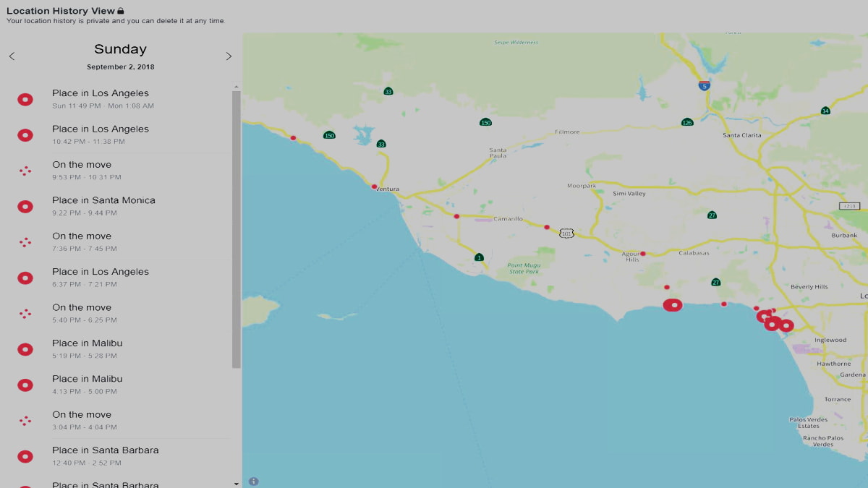The image size is (868, 488).
Task: Click the Rancho Palos Verdes map label
Action: 823,441
